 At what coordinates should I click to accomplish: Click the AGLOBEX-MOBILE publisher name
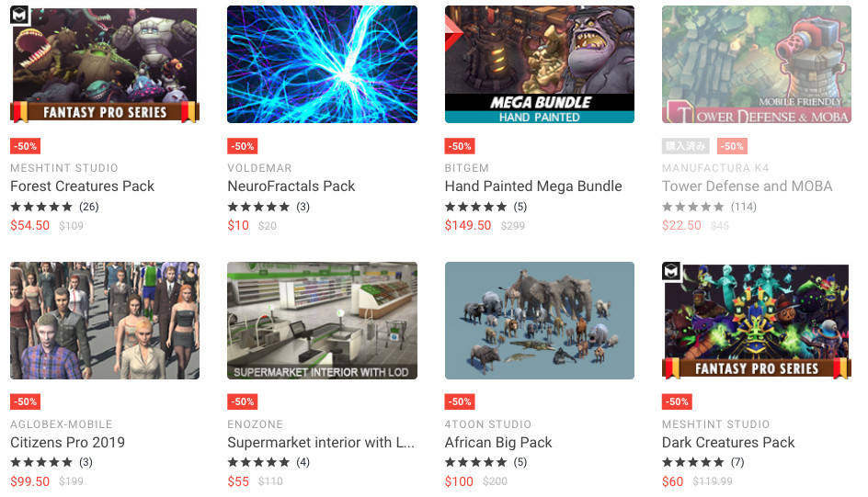(x=62, y=424)
